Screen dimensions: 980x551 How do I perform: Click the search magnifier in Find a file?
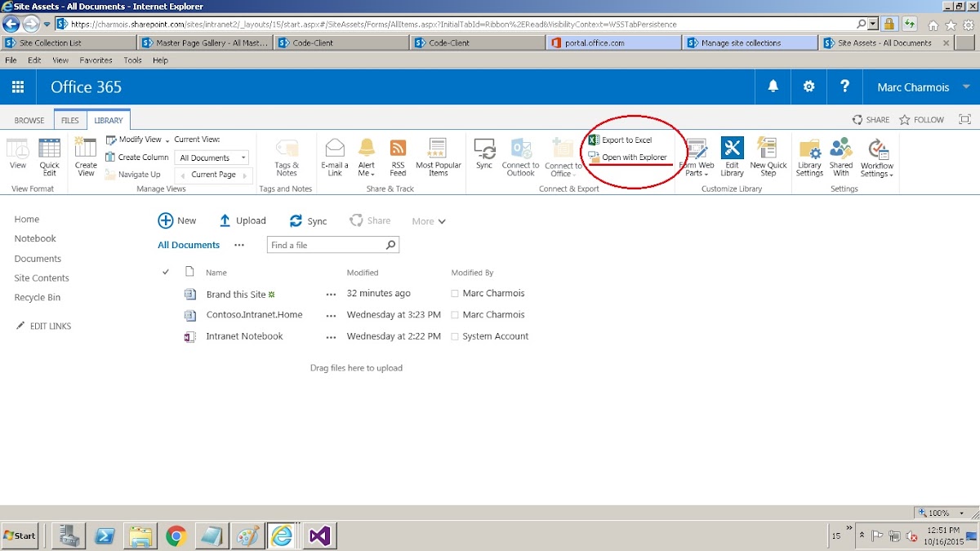click(x=390, y=245)
